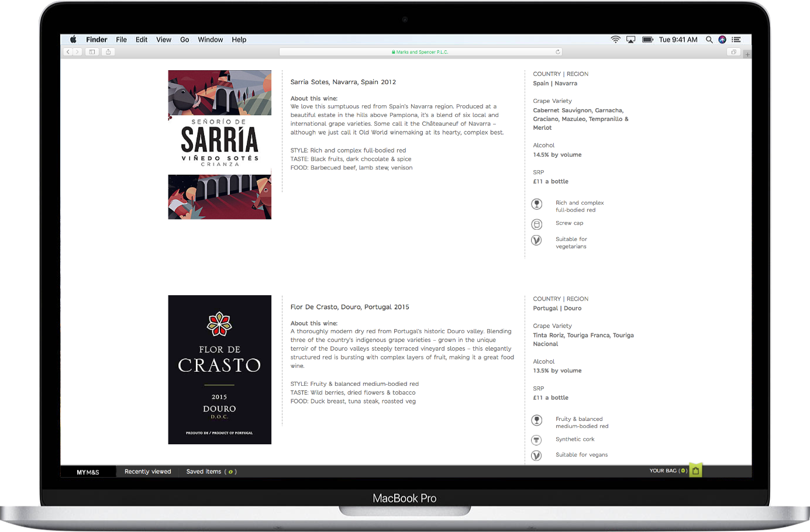810x532 pixels.
Task: Open the Go menu
Action: click(x=184, y=40)
